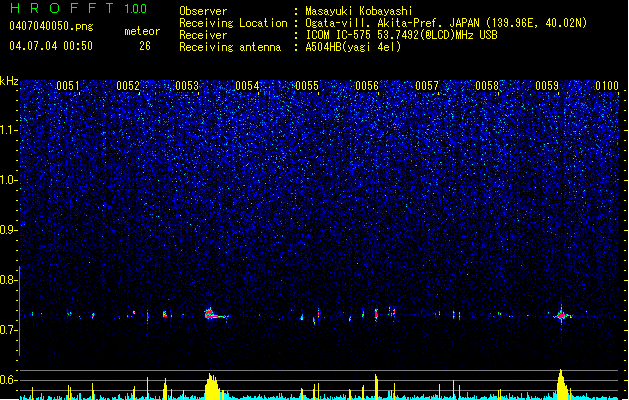This screenshot has width=629, height=400.
Task: Click time marker 0056
Action: click(x=367, y=86)
